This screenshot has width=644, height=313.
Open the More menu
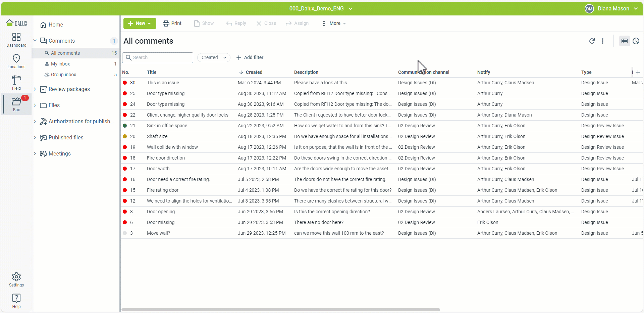pyautogui.click(x=334, y=23)
